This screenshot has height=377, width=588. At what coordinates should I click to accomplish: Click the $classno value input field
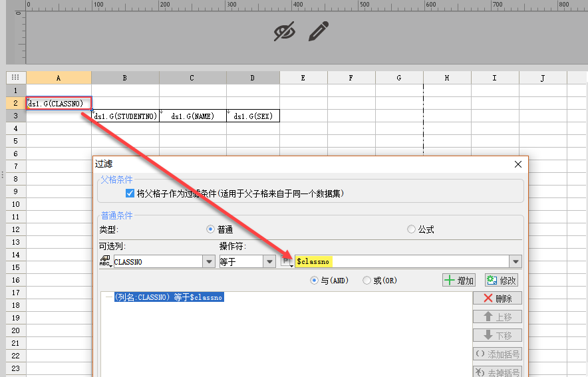click(402, 261)
